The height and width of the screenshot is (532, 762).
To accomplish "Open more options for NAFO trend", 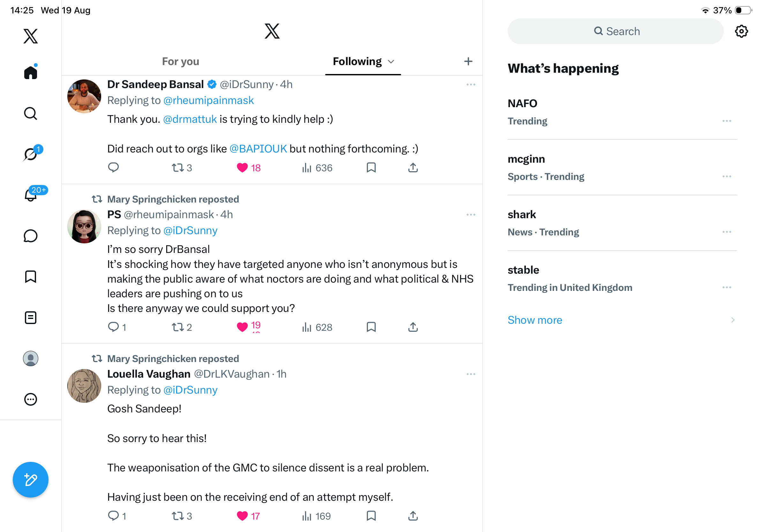I will [727, 121].
